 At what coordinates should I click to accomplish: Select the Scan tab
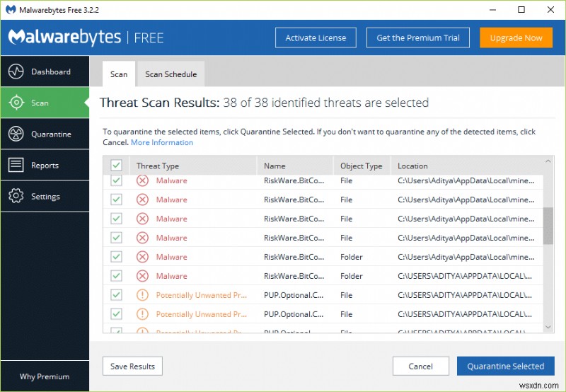point(119,74)
